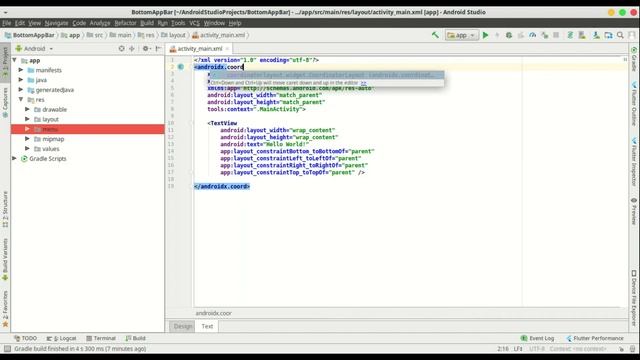The height and width of the screenshot is (360, 640).
Task: Click the LF line separator in status bar
Action: [x=518, y=349]
